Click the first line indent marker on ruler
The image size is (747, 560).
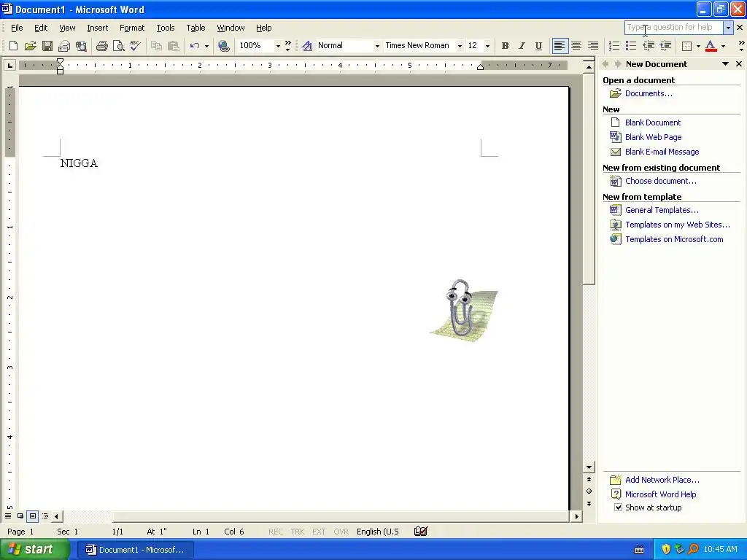(60, 61)
